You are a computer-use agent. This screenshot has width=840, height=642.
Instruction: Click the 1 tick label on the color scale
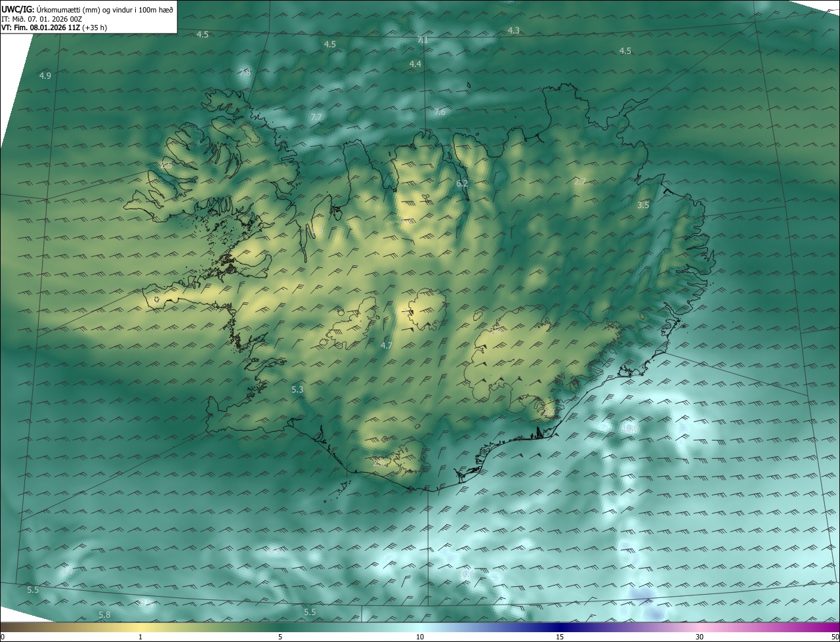(x=140, y=637)
